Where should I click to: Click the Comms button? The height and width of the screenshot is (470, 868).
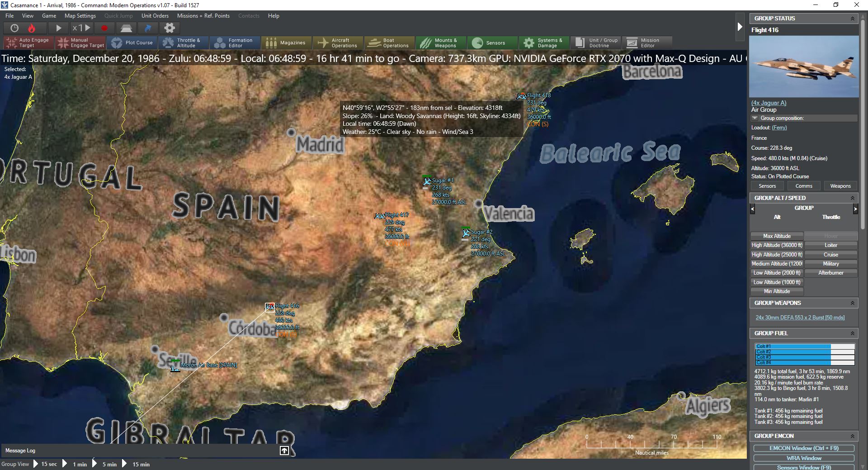click(804, 186)
